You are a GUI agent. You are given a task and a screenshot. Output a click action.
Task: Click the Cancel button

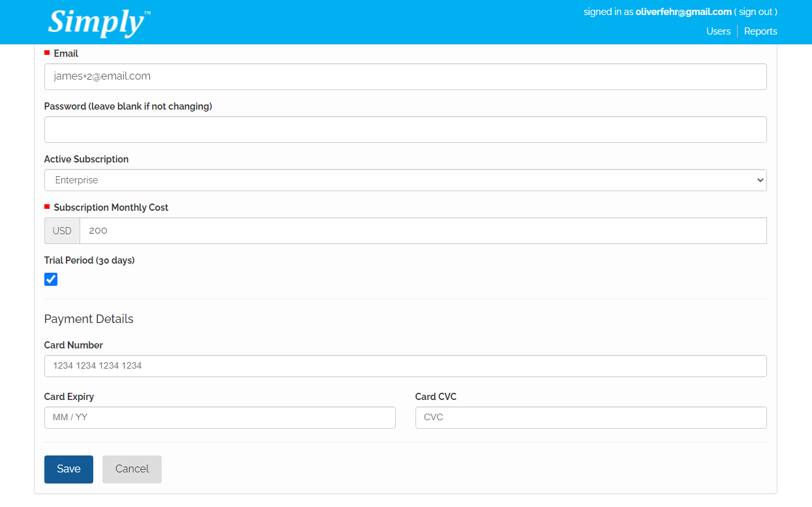(x=132, y=469)
